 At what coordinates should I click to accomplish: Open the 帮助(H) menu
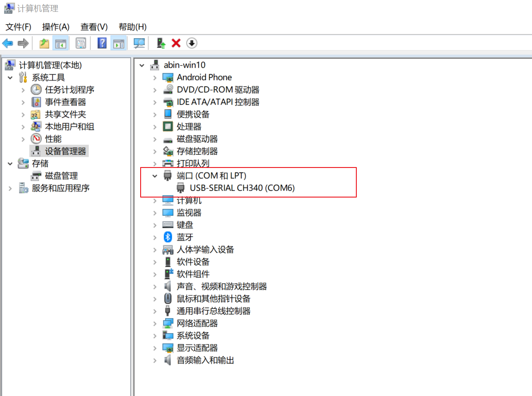tap(132, 27)
